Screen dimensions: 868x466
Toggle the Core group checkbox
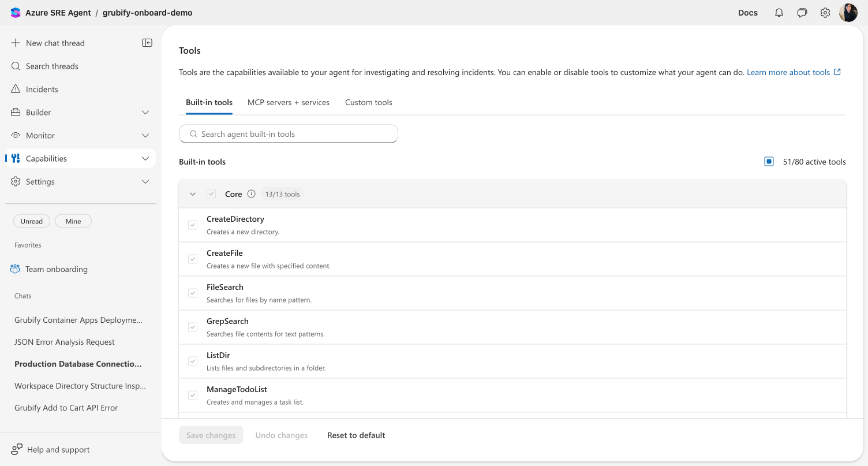point(211,194)
